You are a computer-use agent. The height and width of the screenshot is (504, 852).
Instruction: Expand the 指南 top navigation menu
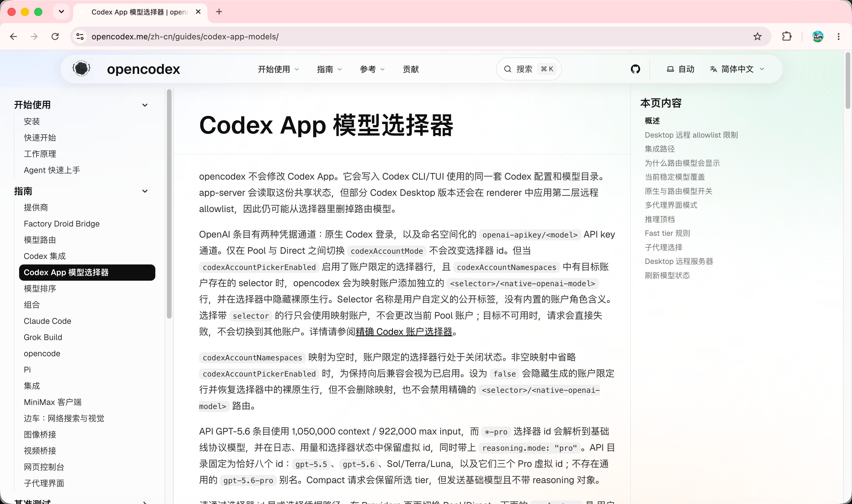329,69
